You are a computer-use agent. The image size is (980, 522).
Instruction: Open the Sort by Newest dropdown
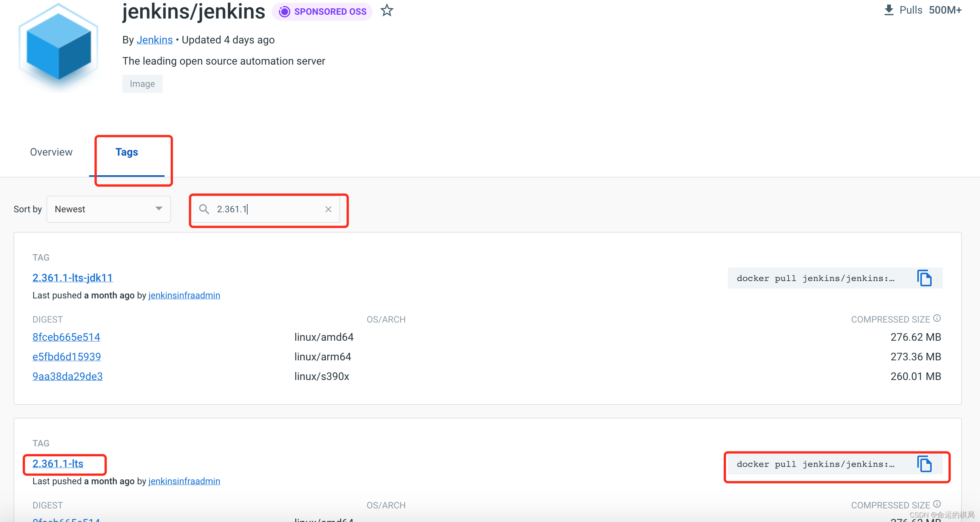coord(108,209)
